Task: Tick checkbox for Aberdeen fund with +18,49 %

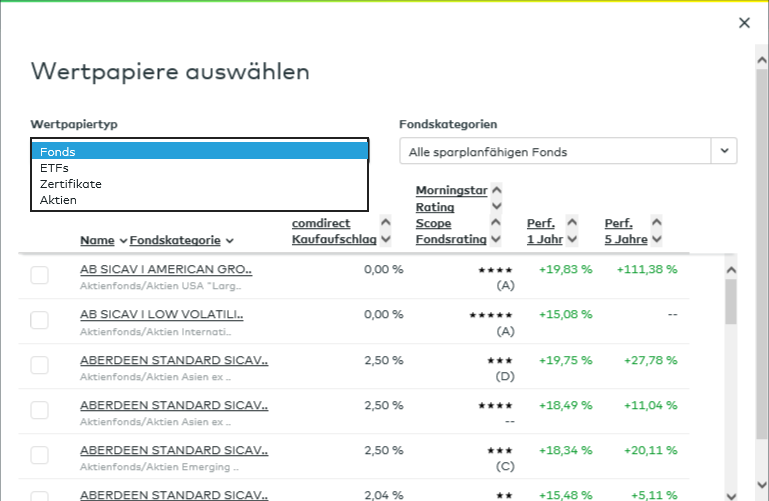Action: (39, 410)
